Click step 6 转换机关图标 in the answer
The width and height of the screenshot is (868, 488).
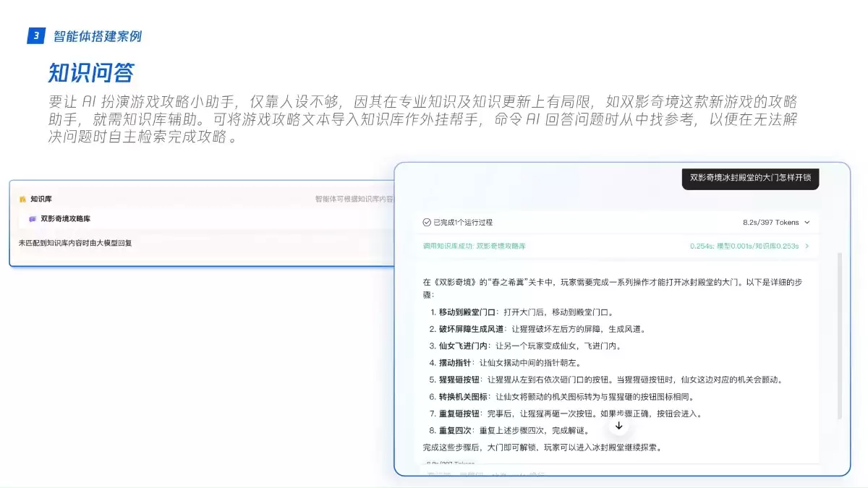[561, 397]
